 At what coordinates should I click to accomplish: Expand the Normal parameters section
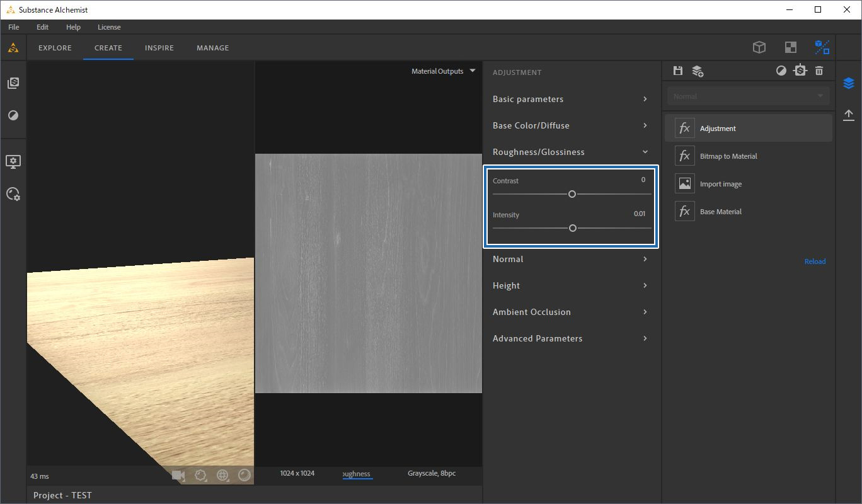point(570,259)
